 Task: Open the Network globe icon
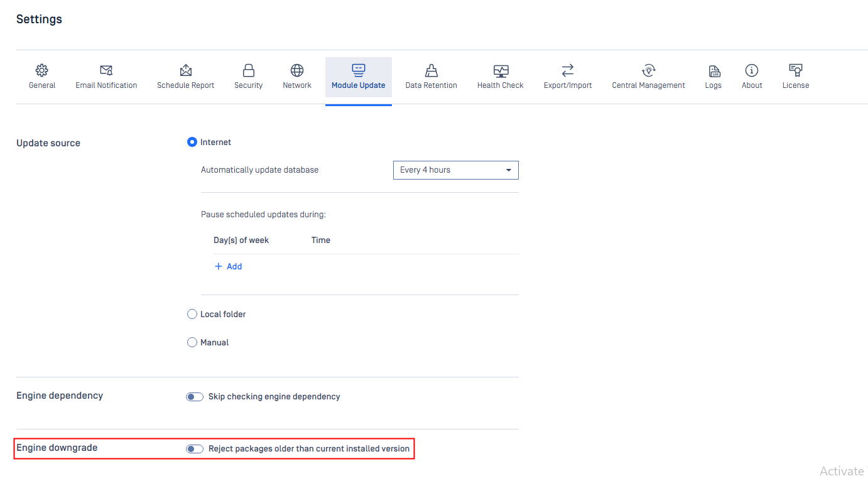pyautogui.click(x=297, y=70)
